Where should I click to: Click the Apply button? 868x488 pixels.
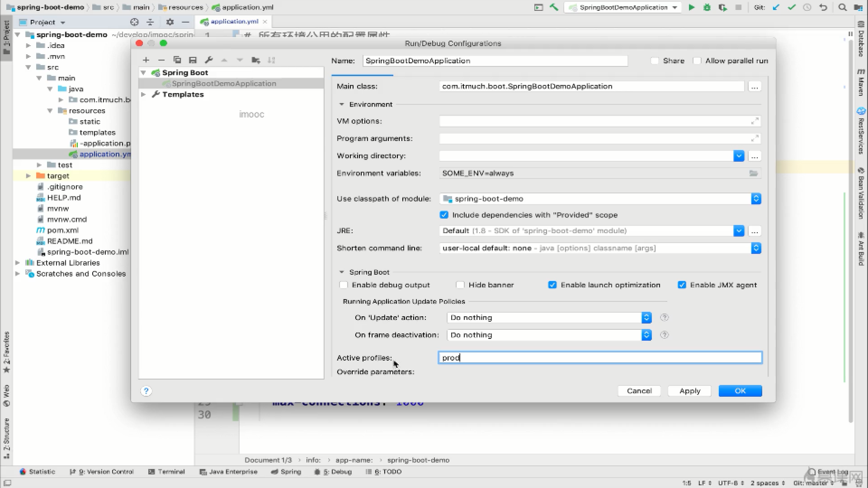690,390
